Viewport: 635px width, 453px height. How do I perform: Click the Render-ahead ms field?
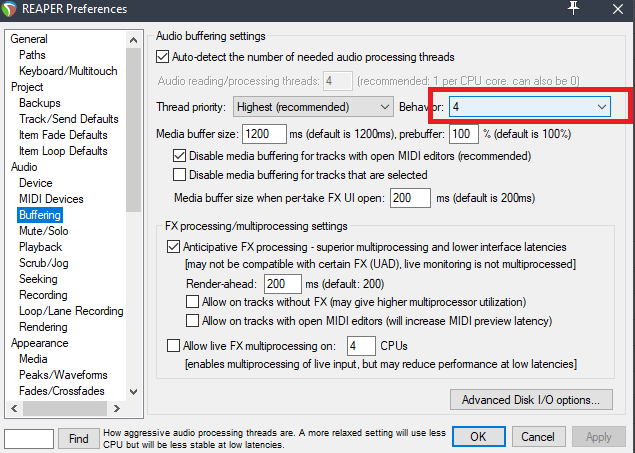click(282, 283)
